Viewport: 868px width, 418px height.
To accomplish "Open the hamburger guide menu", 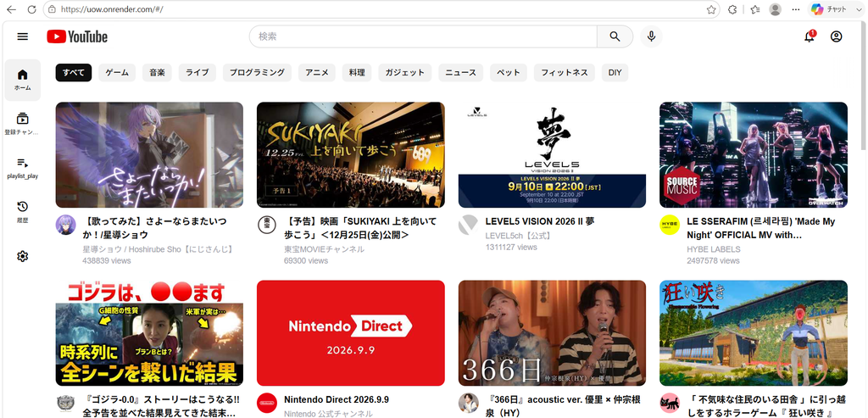I will (22, 36).
